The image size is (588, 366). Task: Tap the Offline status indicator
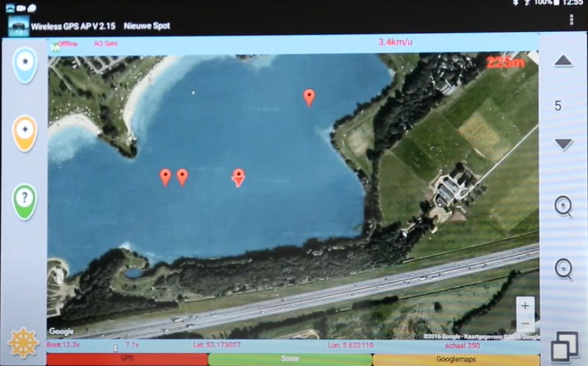coord(67,43)
